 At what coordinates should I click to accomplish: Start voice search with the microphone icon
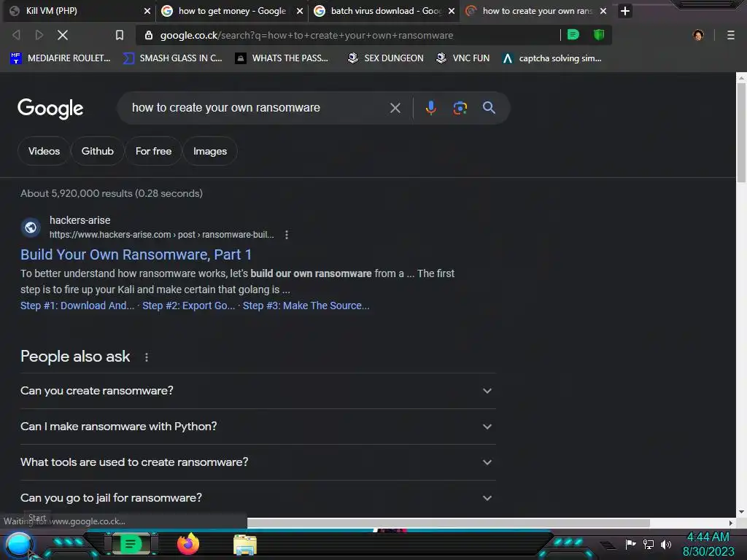(x=430, y=108)
